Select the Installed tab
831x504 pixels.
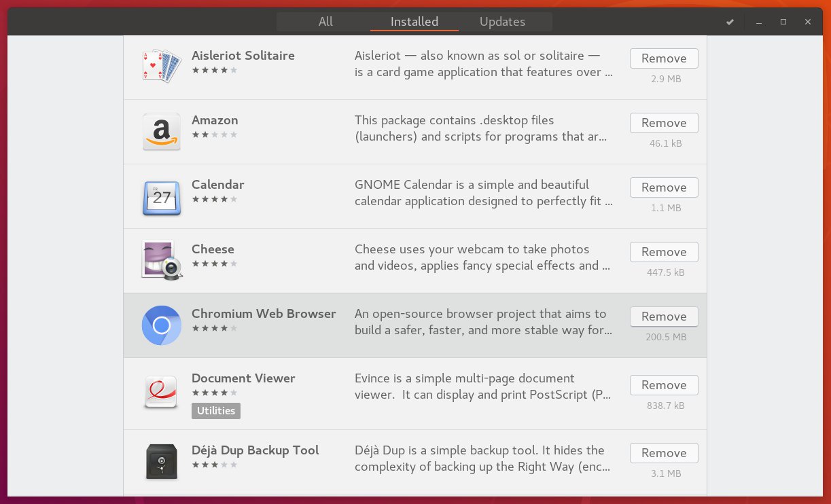(414, 21)
